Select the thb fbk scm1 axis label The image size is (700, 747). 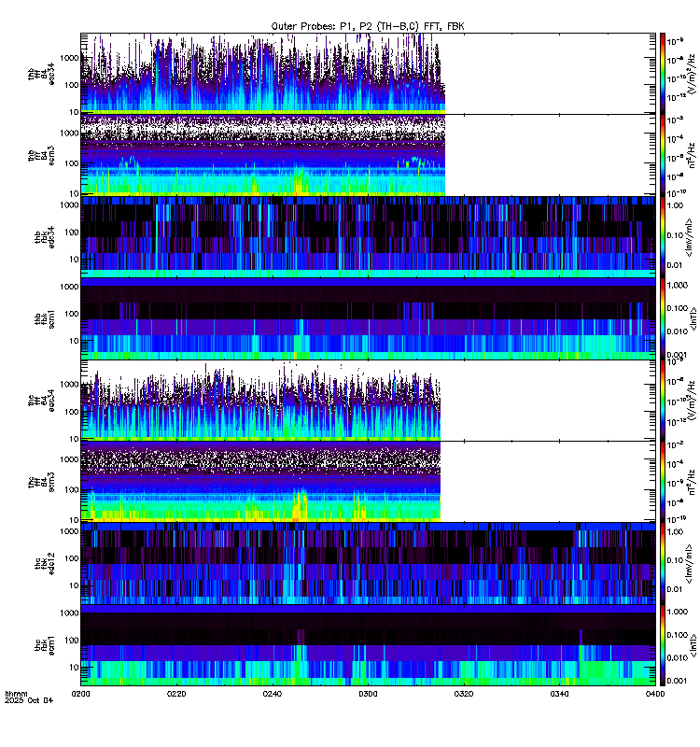pyautogui.click(x=45, y=318)
